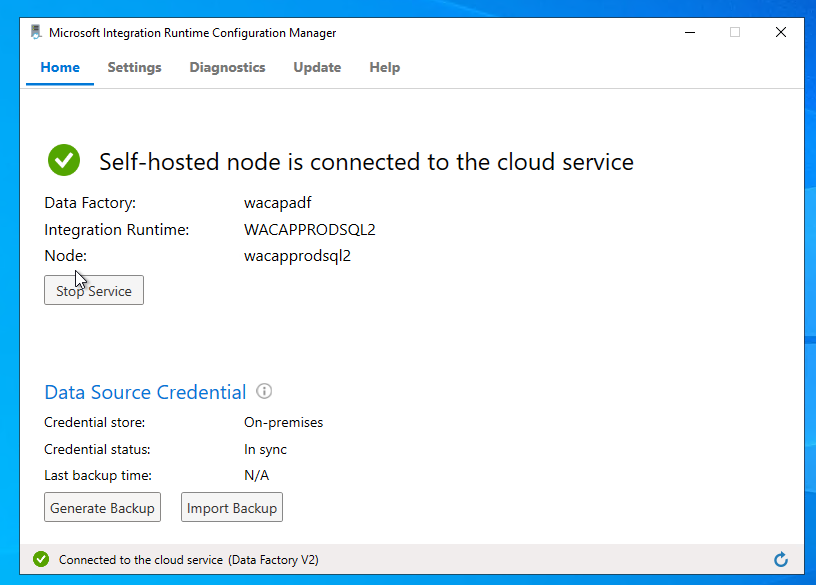The image size is (816, 585).
Task: Stop the integration runtime service
Action: pyautogui.click(x=94, y=290)
